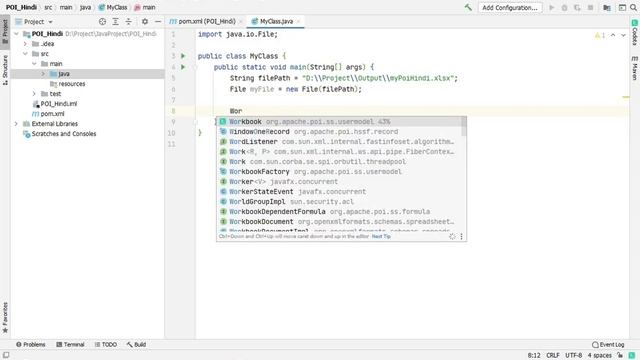The width and height of the screenshot is (640, 360).
Task: Click run gutter icon beside main method
Action: coord(183,67)
